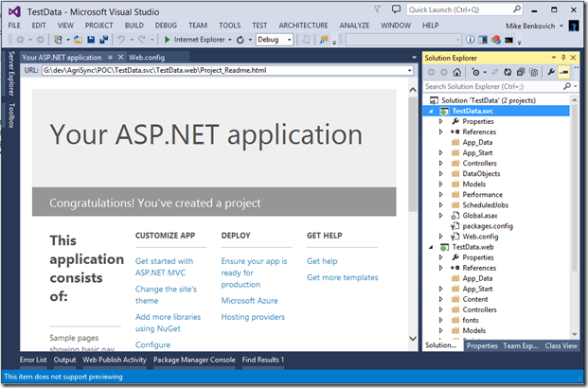
Task: Open the Microsoft Azure link
Action: click(x=250, y=300)
